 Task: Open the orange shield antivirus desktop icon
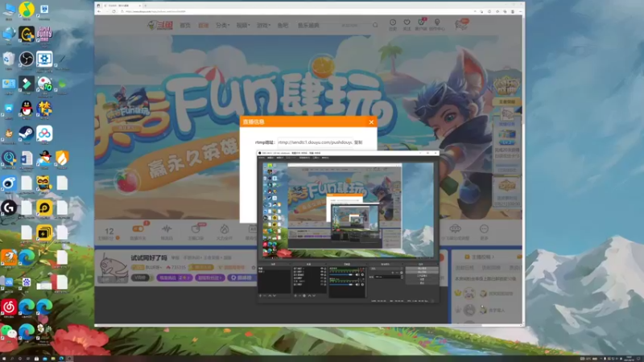(x=62, y=158)
